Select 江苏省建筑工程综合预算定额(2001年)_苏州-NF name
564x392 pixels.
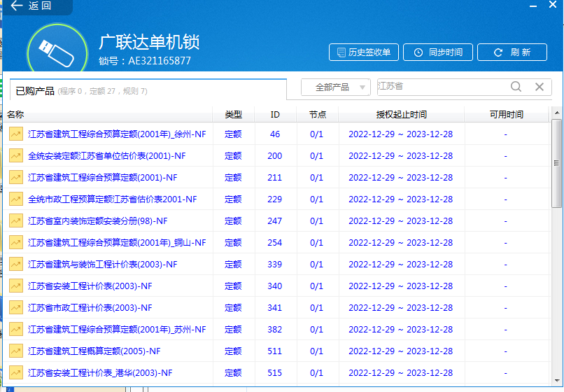coord(117,330)
